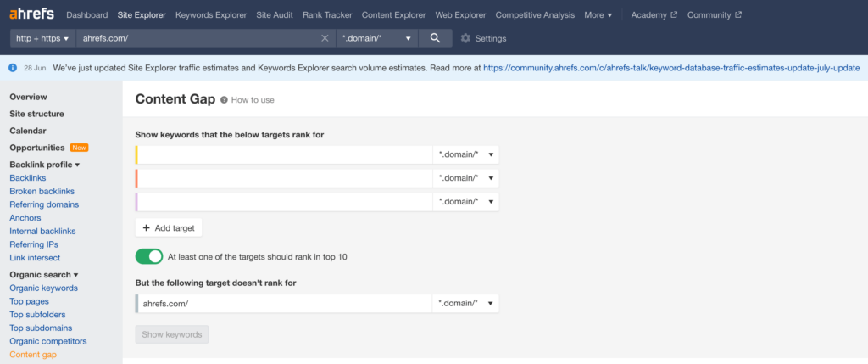The height and width of the screenshot is (364, 868).
Task: Click the Ahrefs logo
Action: [31, 14]
